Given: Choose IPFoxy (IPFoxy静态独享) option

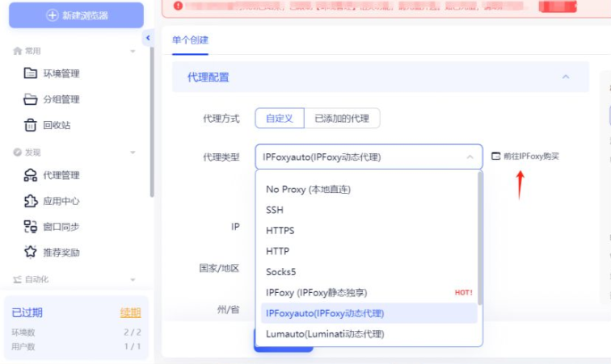Looking at the screenshot, I should 369,292.
